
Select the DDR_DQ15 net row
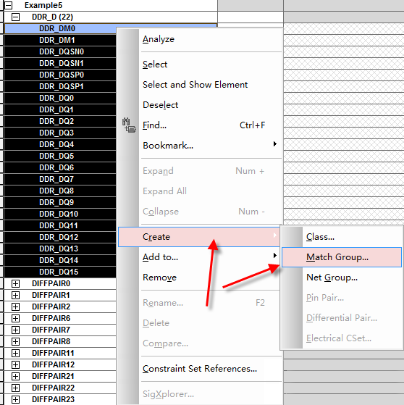(x=60, y=272)
